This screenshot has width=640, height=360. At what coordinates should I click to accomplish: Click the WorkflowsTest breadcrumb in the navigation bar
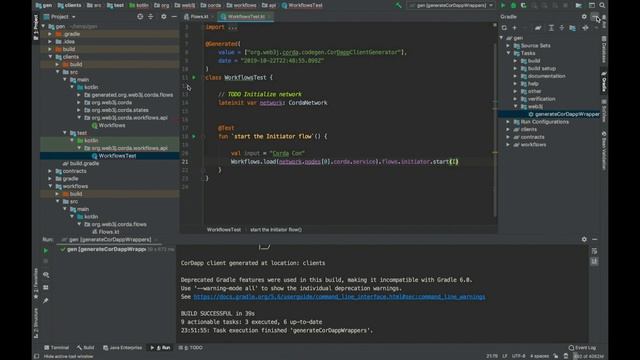tap(302, 5)
